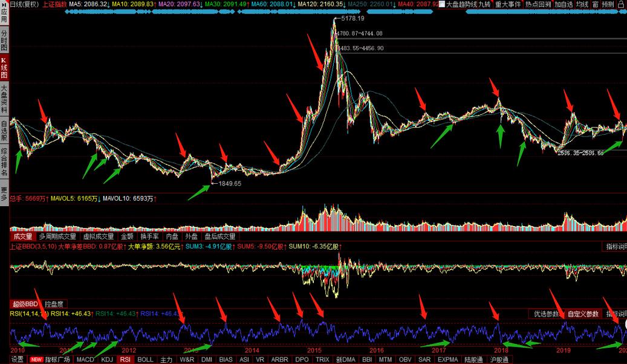Click the 上证指数 stock name
Viewport: 627px width, 364px height.
54,4
